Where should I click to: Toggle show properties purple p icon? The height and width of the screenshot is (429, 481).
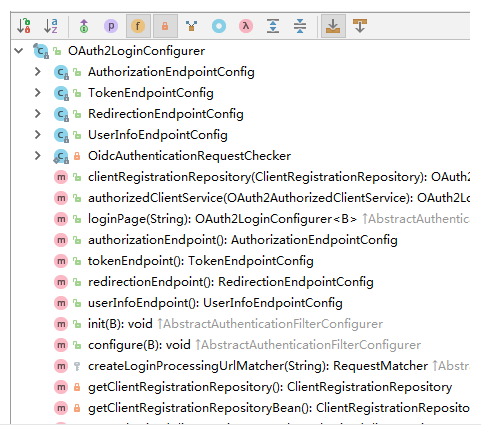(x=111, y=26)
